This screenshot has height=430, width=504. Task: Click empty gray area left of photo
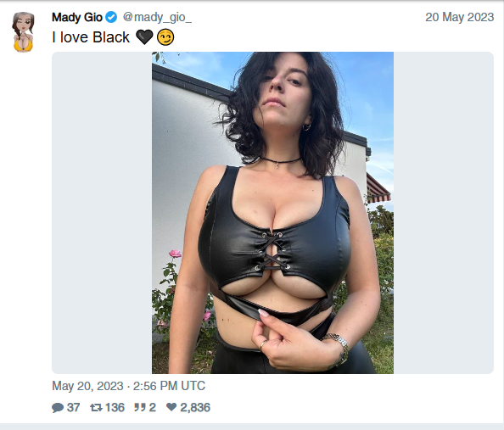[x=102, y=213]
